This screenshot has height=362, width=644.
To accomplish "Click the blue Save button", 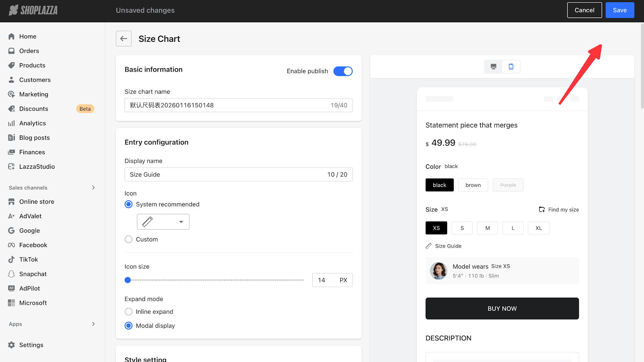I will point(620,10).
